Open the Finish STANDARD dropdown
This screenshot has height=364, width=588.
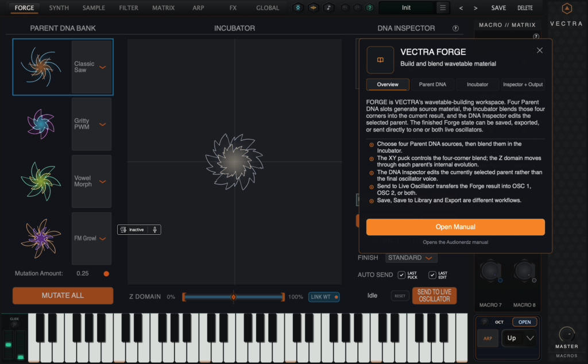click(x=411, y=258)
